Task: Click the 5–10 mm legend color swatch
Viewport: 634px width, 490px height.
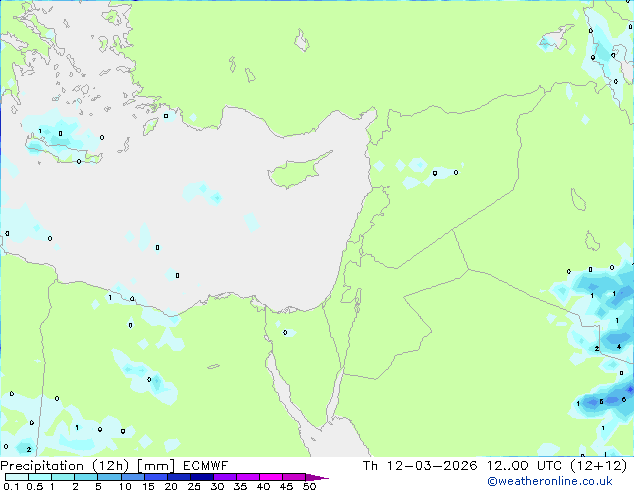Action: tap(109, 477)
